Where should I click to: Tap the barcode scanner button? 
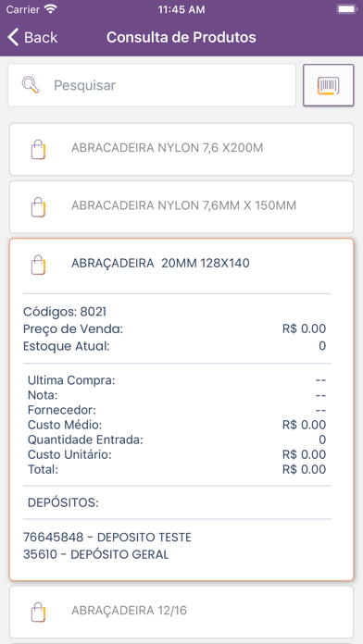point(328,85)
